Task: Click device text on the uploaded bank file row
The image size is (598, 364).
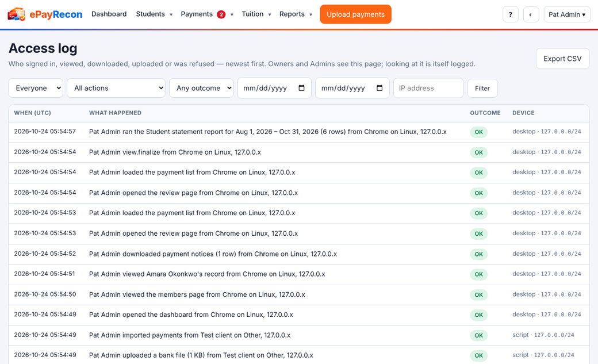Action: tap(543, 355)
